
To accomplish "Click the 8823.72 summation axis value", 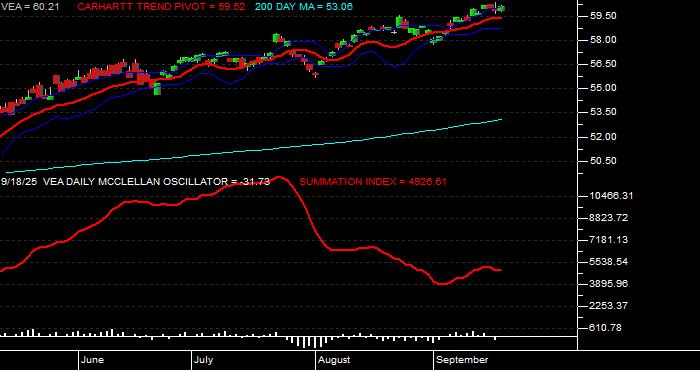I will (x=609, y=218).
